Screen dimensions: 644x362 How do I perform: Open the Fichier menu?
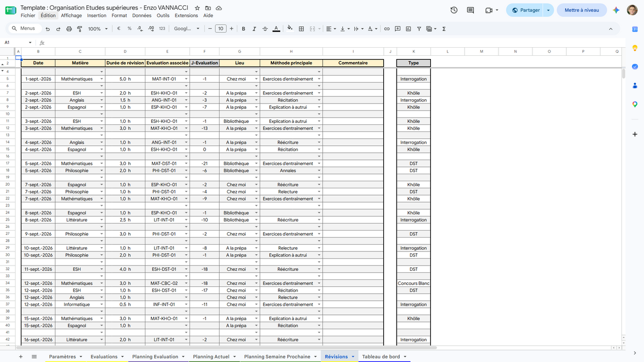pyautogui.click(x=28, y=16)
